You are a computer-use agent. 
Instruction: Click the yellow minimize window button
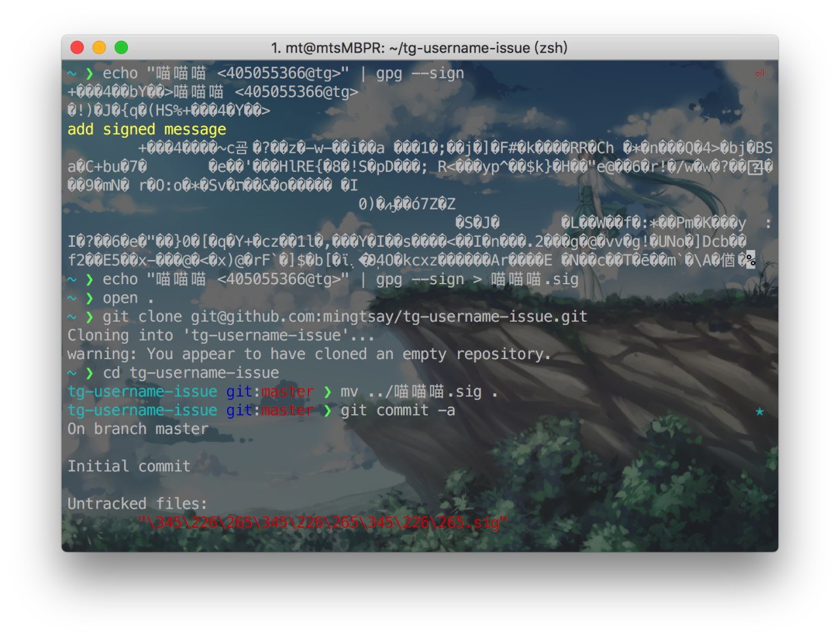[99, 47]
